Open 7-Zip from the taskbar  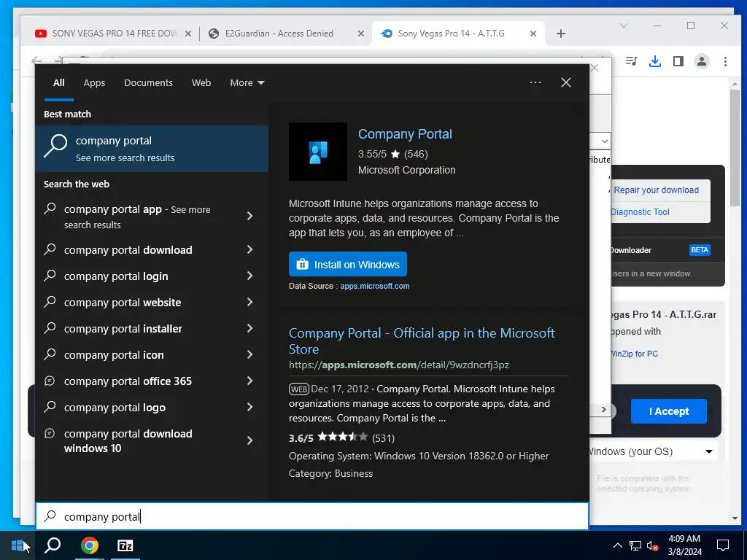point(125,545)
